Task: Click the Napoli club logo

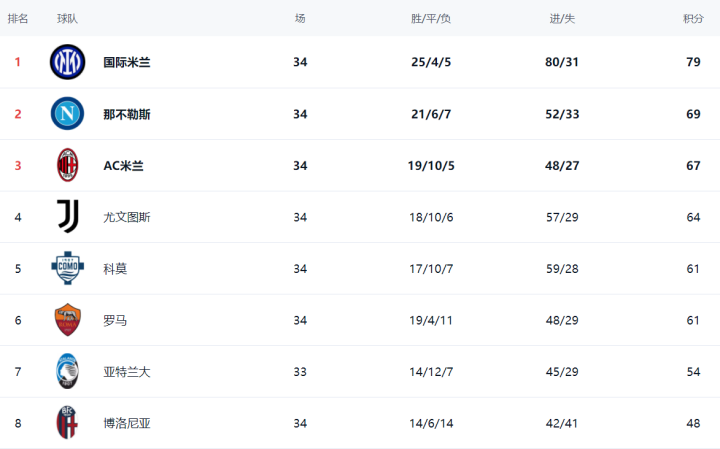Action: click(67, 114)
